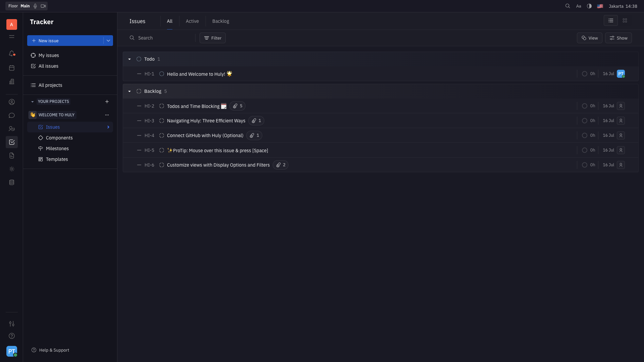Viewport: 644px width, 362px height.
Task: Switch to the Backlog tab
Action: pyautogui.click(x=220, y=21)
